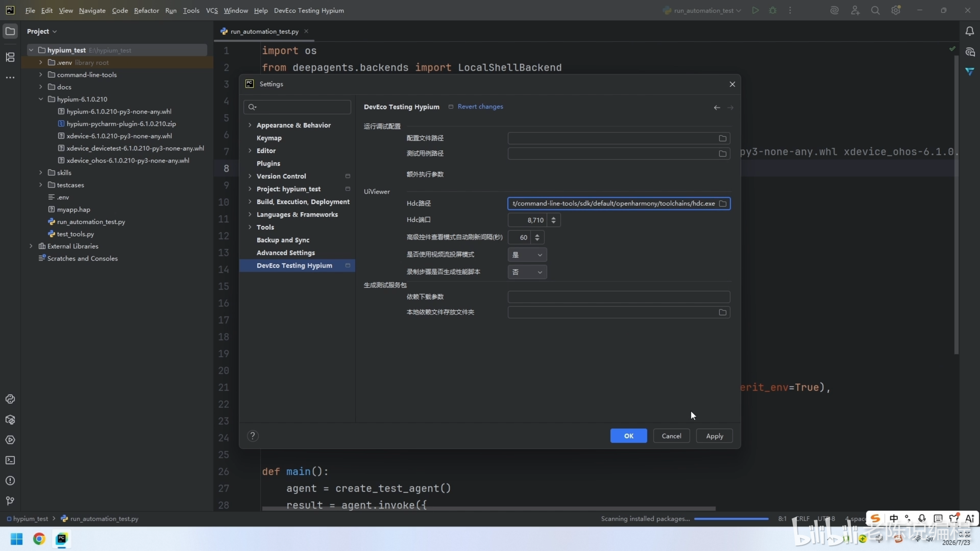Debug the run_automation_test configuration
The image size is (980, 551).
[773, 10]
